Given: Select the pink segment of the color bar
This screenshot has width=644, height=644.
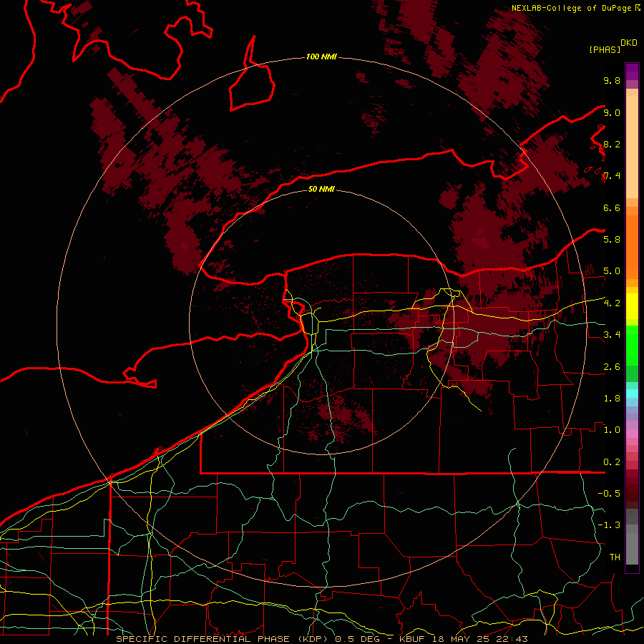Looking at the screenshot, I should 632,434.
